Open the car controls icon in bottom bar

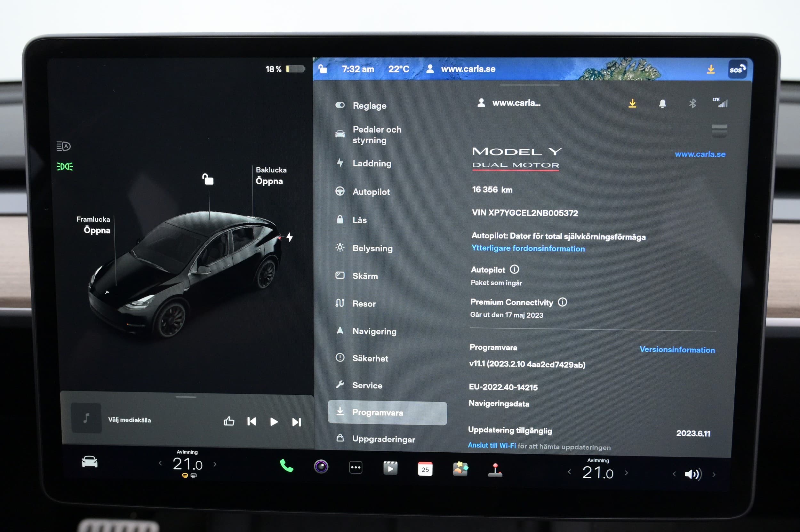tap(90, 462)
